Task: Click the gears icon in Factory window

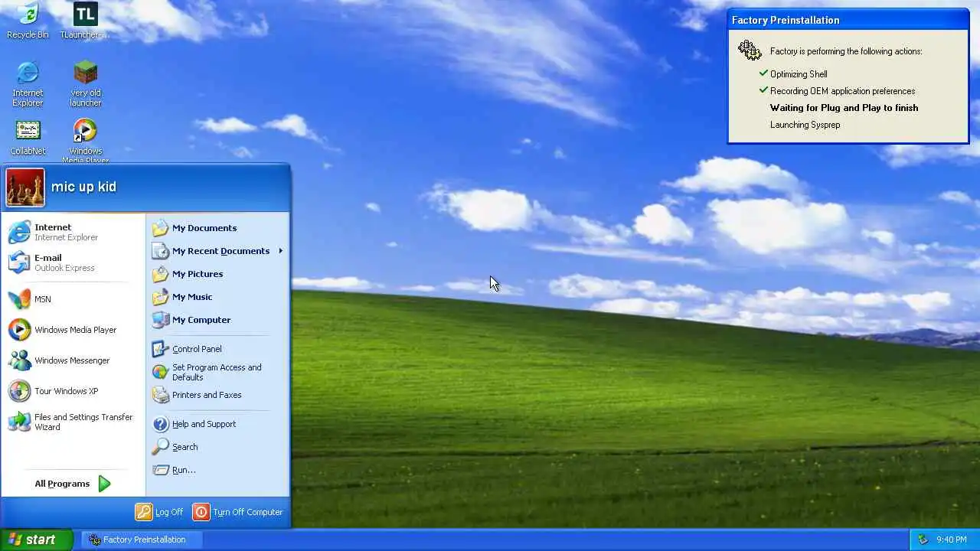Action: pyautogui.click(x=750, y=51)
